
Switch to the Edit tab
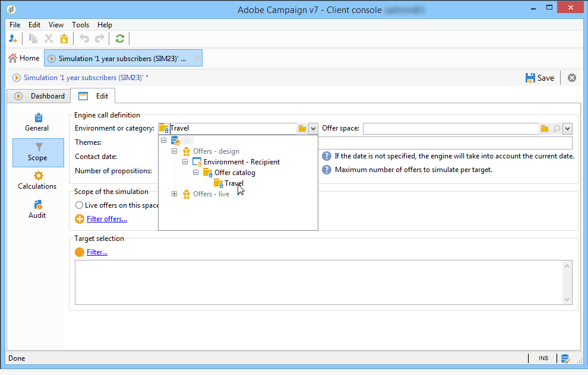pos(93,96)
